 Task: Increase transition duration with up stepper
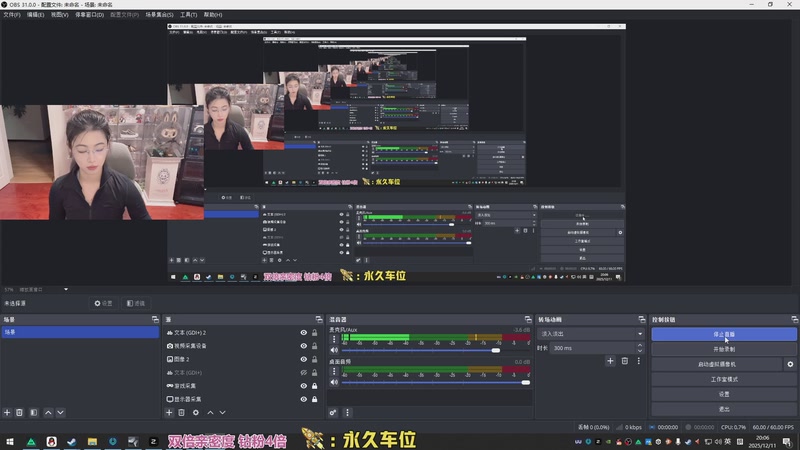640,345
